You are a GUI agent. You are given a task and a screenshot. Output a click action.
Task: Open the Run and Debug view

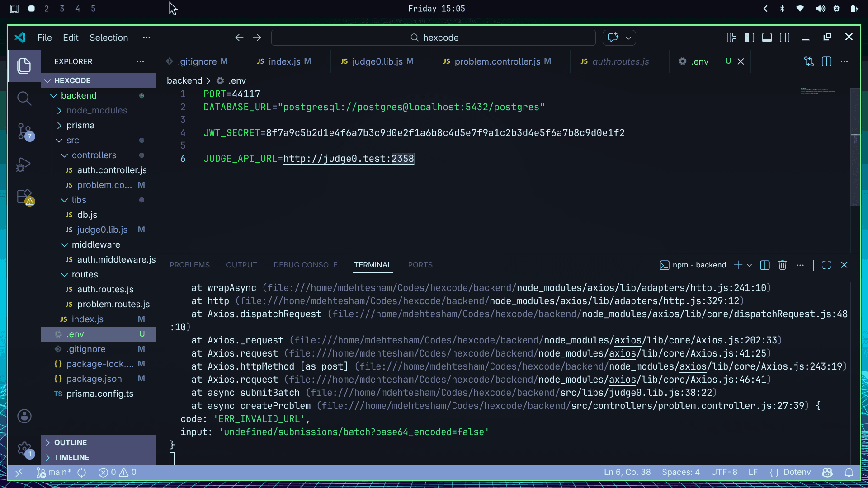(x=24, y=164)
